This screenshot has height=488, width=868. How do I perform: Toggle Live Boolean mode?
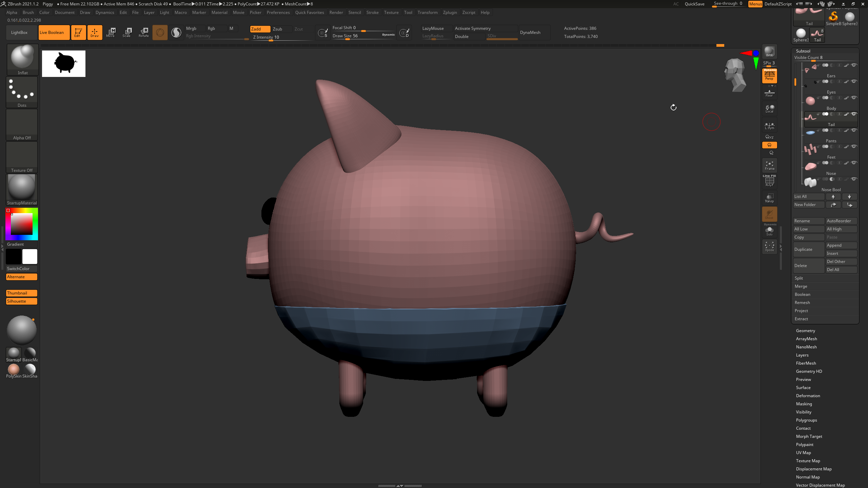point(54,33)
